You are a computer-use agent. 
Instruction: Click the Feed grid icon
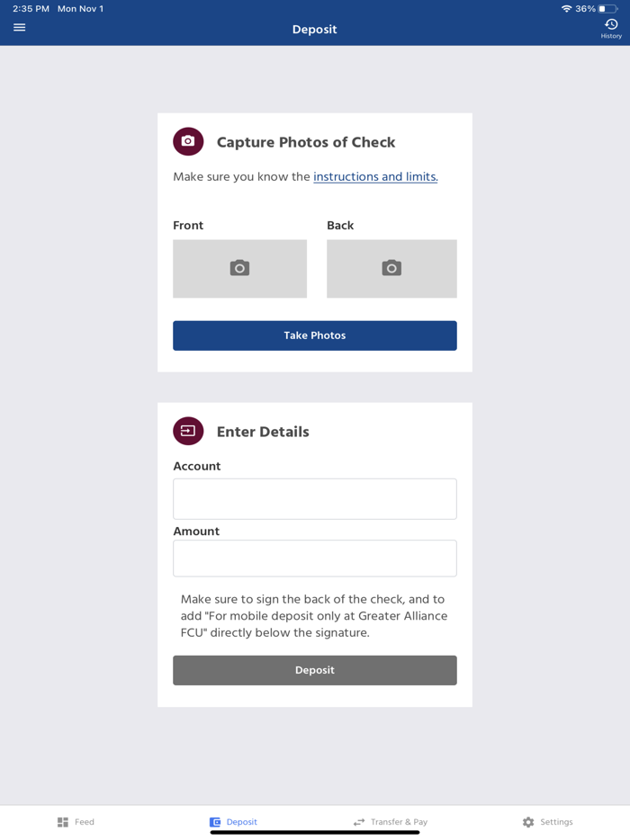[x=63, y=822]
